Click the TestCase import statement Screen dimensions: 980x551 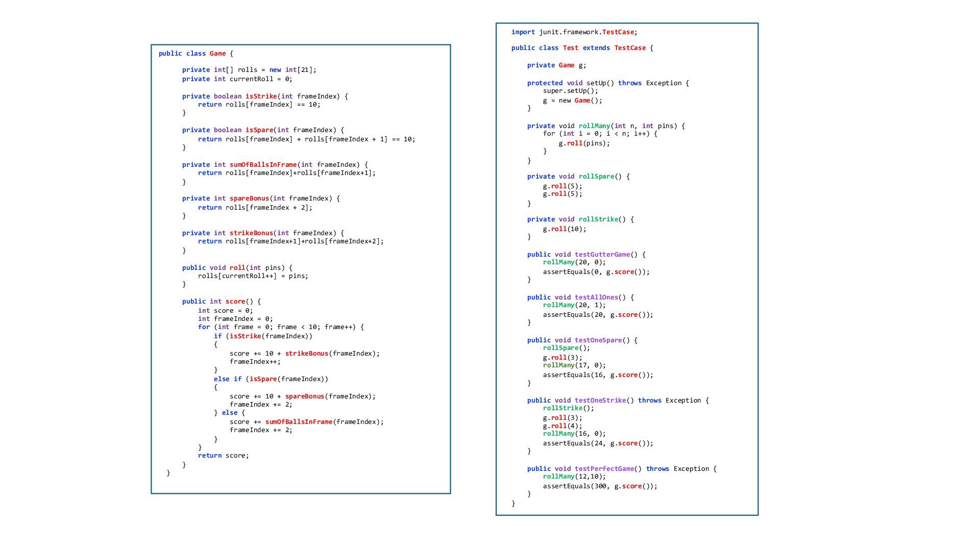click(x=574, y=32)
